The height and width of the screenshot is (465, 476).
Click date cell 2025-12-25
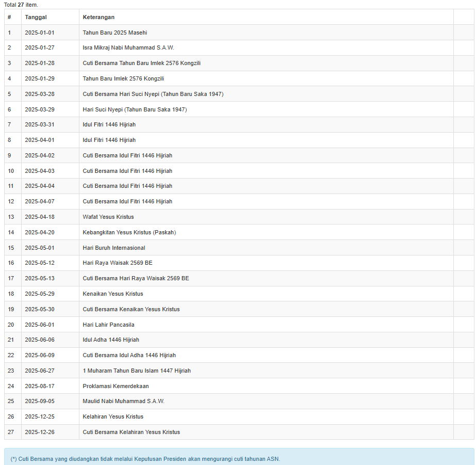pos(40,416)
